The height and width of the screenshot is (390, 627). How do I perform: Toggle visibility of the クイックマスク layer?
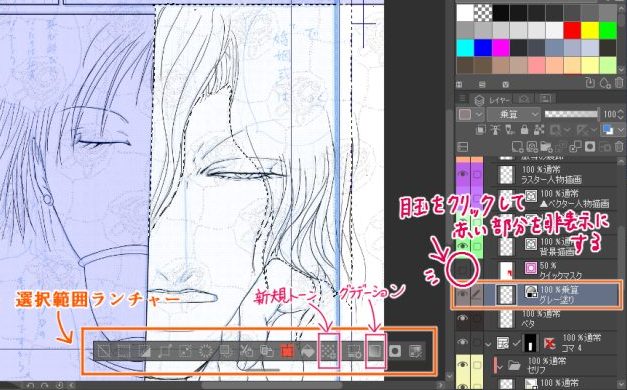(463, 270)
